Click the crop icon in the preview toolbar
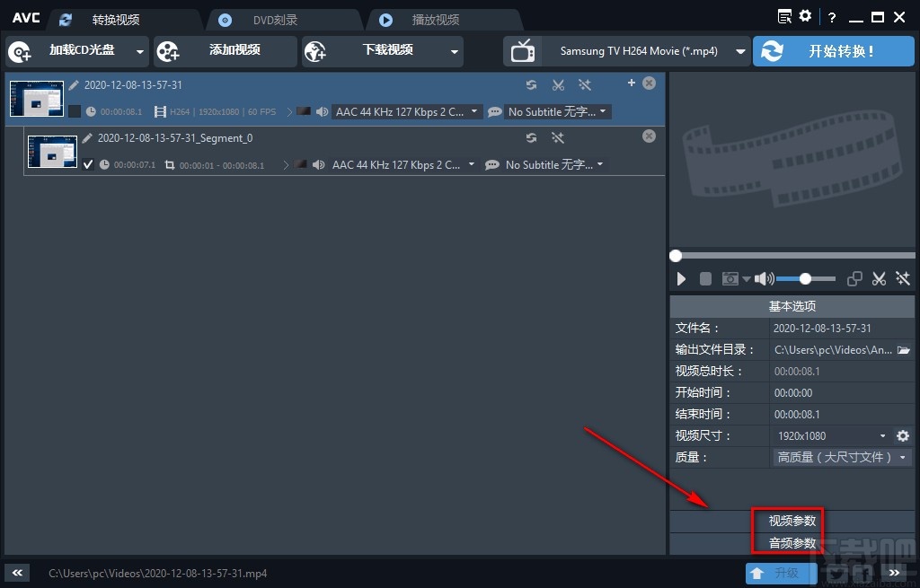 click(854, 278)
